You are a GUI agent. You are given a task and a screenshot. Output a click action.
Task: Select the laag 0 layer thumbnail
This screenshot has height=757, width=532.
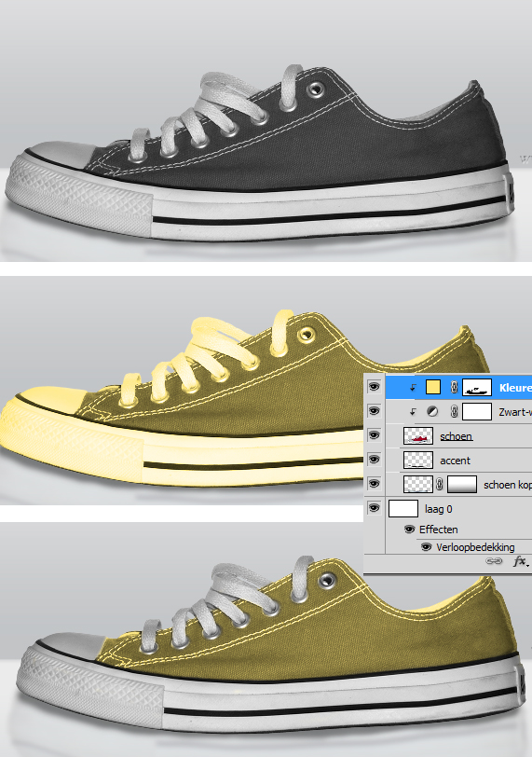click(x=403, y=508)
